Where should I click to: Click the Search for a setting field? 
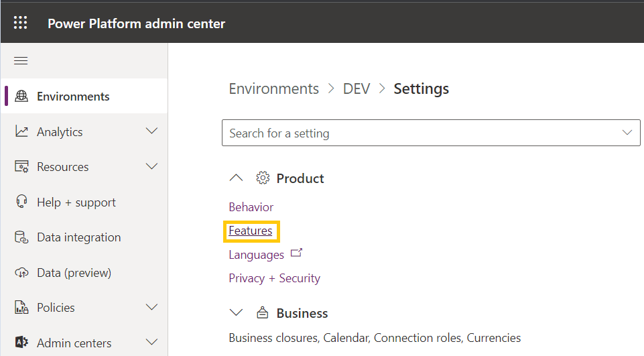[x=415, y=133]
